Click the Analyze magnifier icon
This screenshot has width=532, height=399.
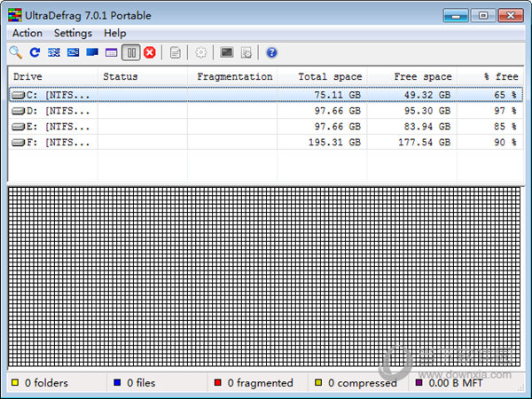[x=16, y=52]
